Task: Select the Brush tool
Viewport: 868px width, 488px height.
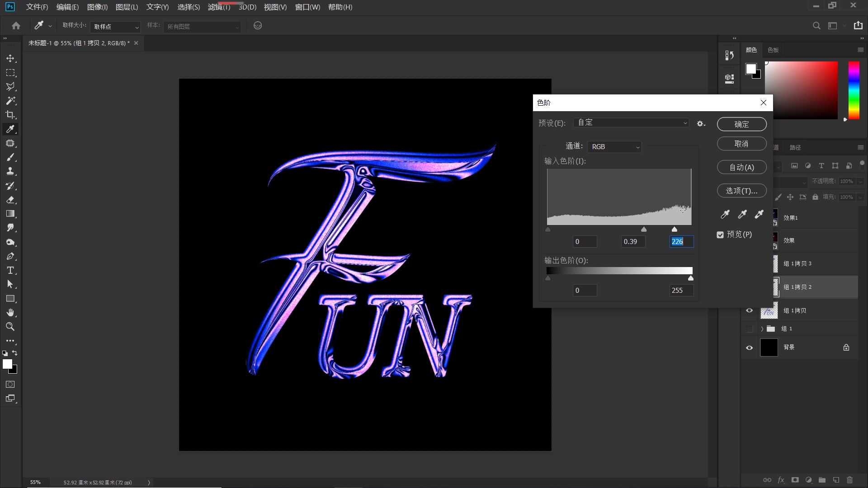Action: click(x=10, y=157)
